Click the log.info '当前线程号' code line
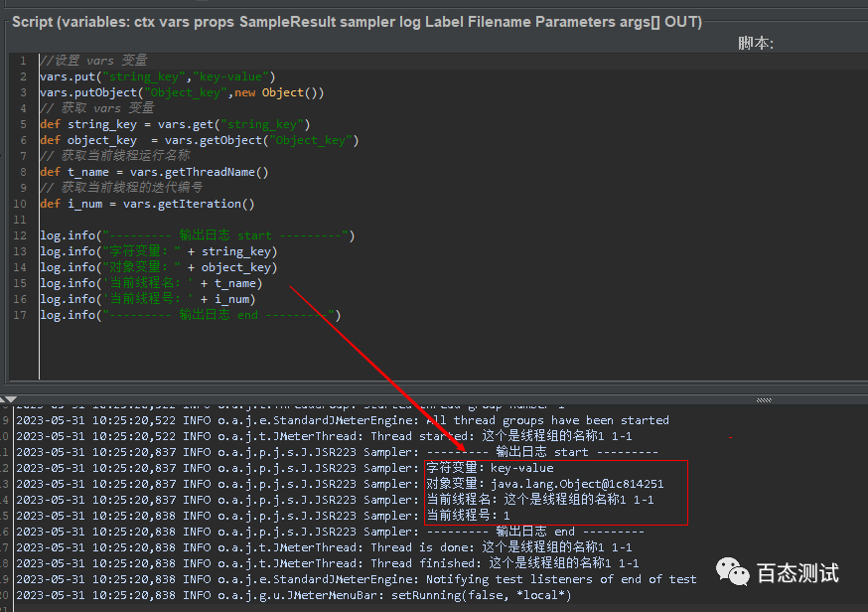Viewport: 868px width, 612px height. coord(148,299)
